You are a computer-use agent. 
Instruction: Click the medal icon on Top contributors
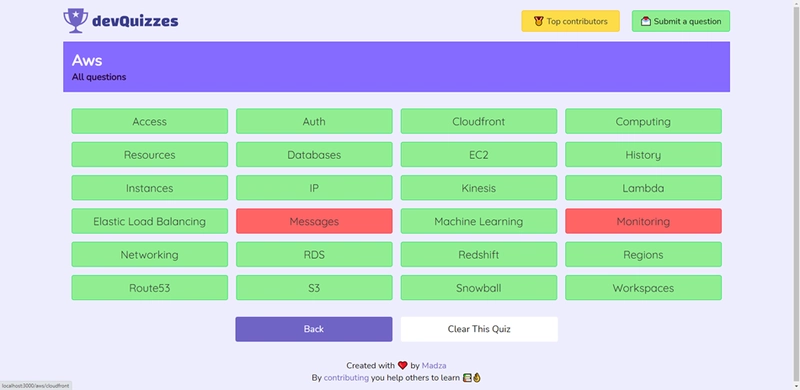coord(538,21)
